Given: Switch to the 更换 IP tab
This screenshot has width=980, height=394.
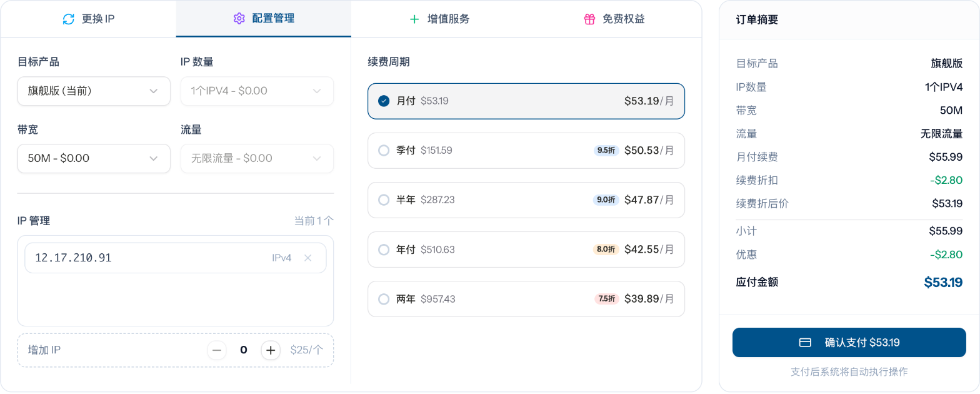Looking at the screenshot, I should [x=88, y=19].
